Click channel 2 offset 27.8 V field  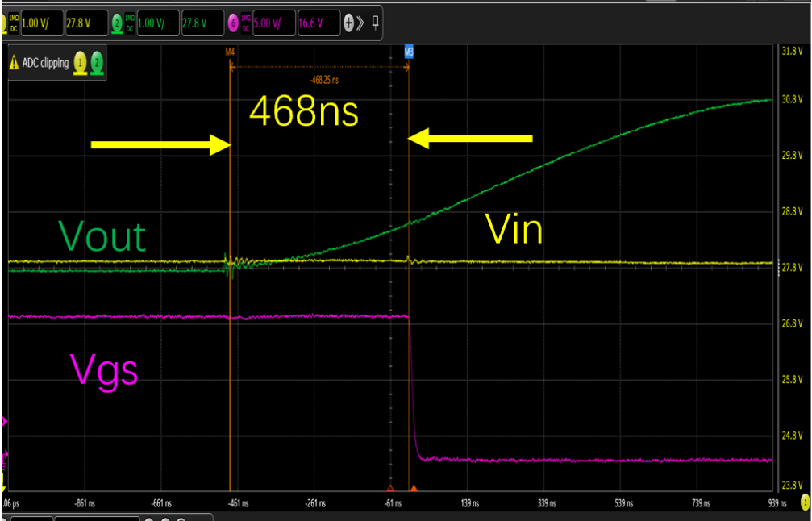pos(202,23)
